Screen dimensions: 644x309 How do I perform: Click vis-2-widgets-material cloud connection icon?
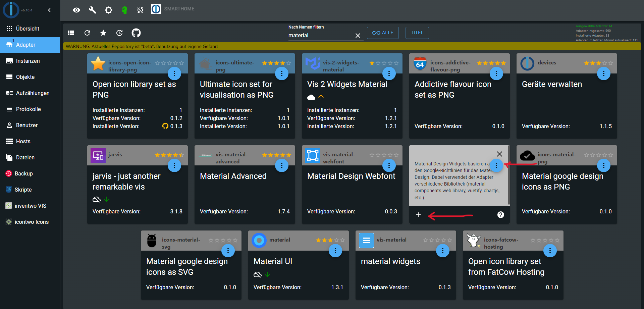[x=311, y=97]
